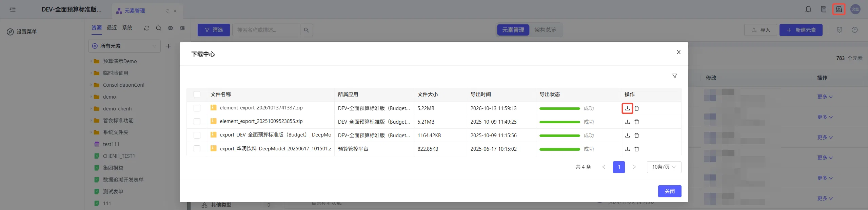This screenshot has width=868, height=210.
Task: Click the user avatar
Action: click(855, 9)
